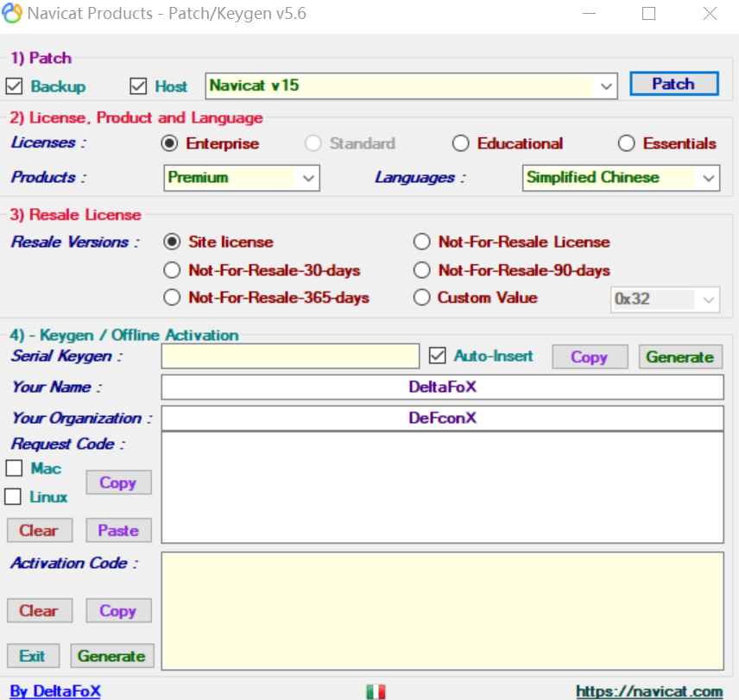
Task: Toggle the Linux checkbox
Action: (x=13, y=496)
